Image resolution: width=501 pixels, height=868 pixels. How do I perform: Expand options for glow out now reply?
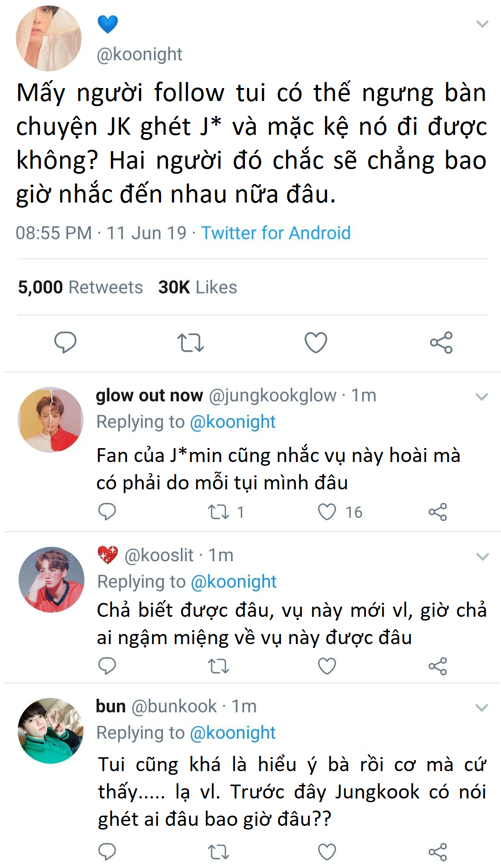pyautogui.click(x=482, y=397)
